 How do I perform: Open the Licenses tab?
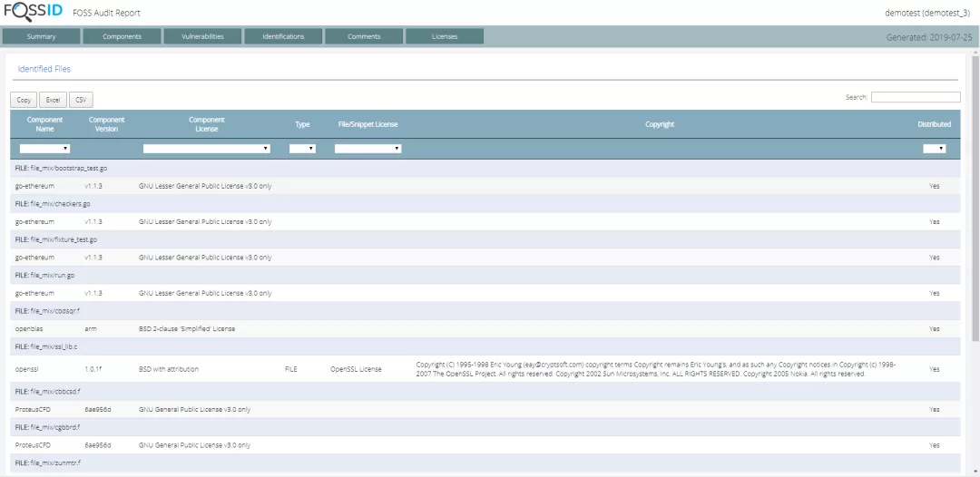pos(445,36)
